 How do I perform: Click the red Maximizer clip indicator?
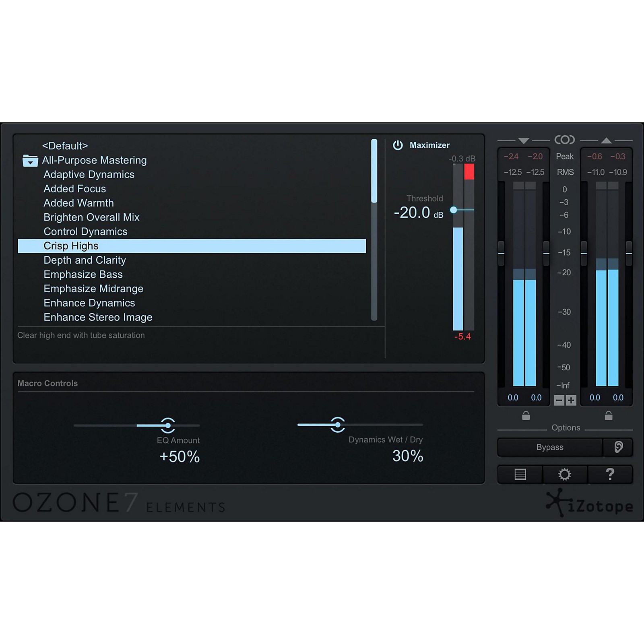(x=469, y=172)
